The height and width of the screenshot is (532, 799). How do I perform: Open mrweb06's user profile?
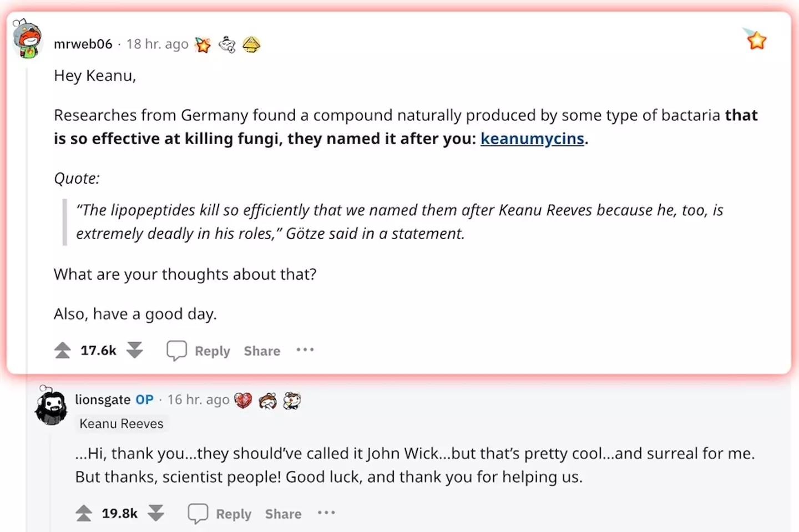(83, 44)
